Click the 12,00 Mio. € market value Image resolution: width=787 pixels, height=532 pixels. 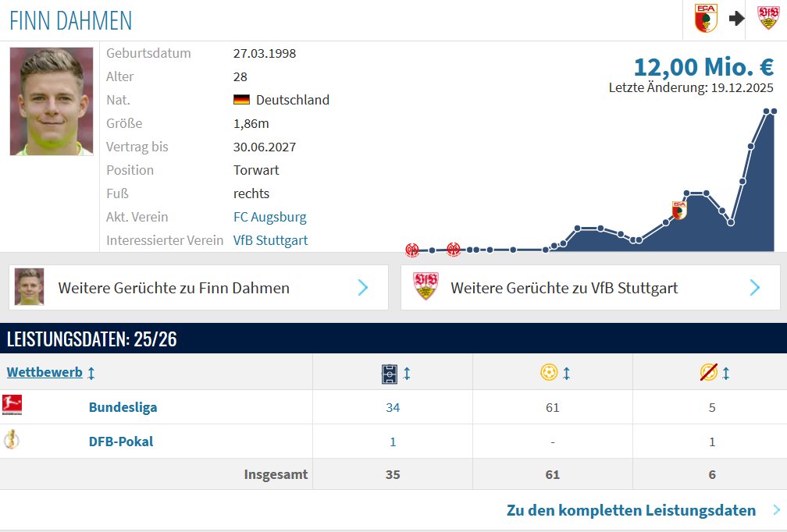click(703, 66)
